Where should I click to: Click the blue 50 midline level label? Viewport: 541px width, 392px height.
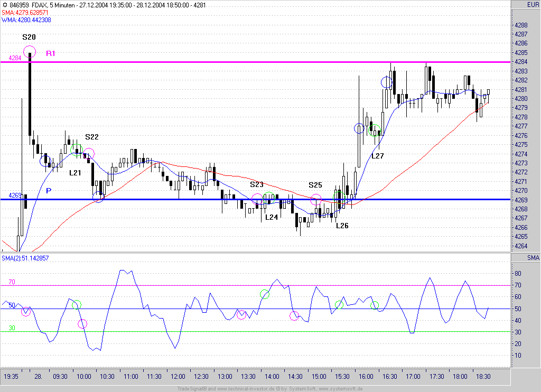(x=12, y=305)
